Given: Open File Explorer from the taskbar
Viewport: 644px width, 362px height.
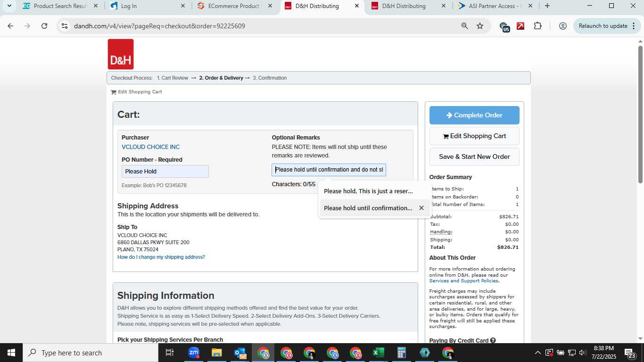Looking at the screenshot, I should click(x=217, y=353).
